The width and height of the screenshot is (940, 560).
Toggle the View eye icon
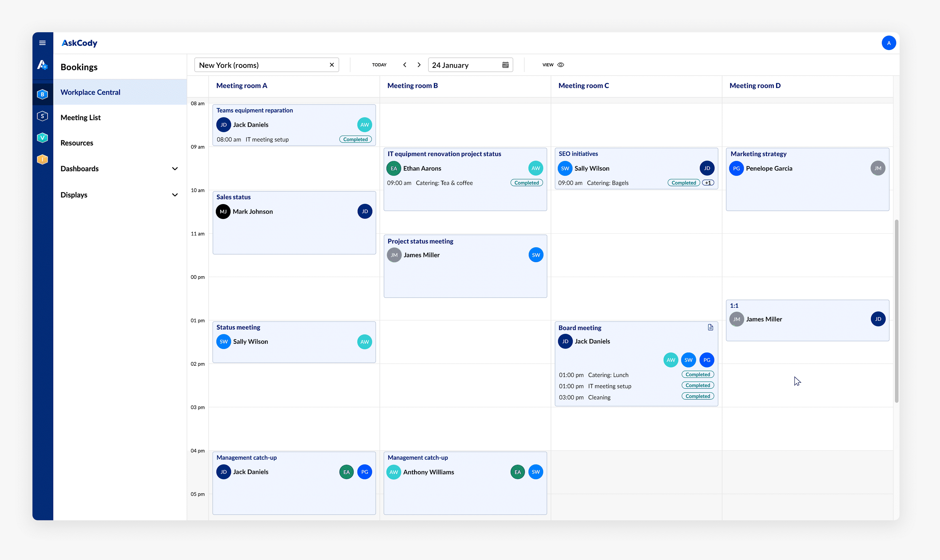point(561,65)
